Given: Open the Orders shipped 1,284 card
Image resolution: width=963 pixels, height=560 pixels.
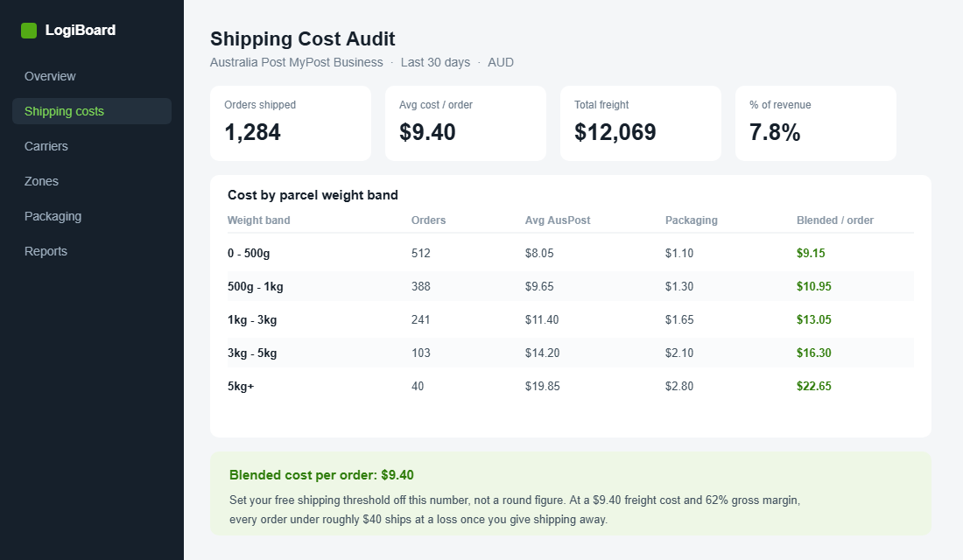Looking at the screenshot, I should [291, 123].
